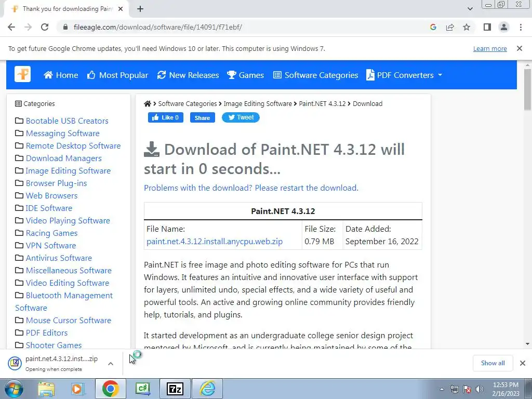
Task: Click the volume icon in system tray
Action: [480, 389]
